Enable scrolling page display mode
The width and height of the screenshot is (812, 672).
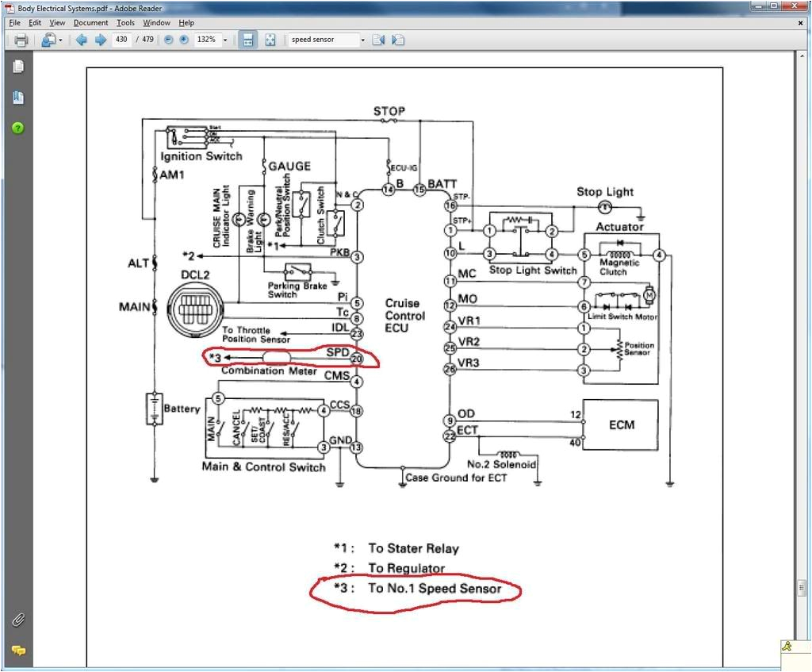(247, 40)
